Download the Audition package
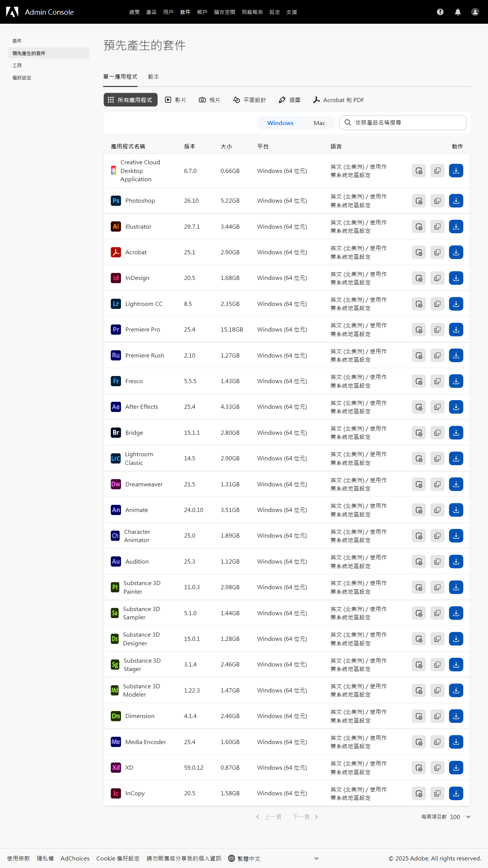Viewport: 488px width, 868px height. [456, 561]
